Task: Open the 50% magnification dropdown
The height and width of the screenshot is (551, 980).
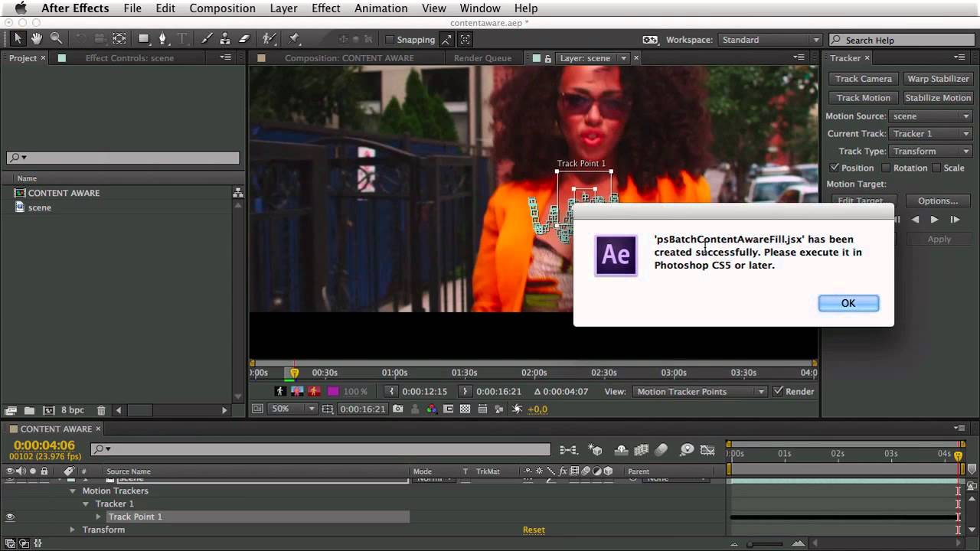Action: coord(292,409)
